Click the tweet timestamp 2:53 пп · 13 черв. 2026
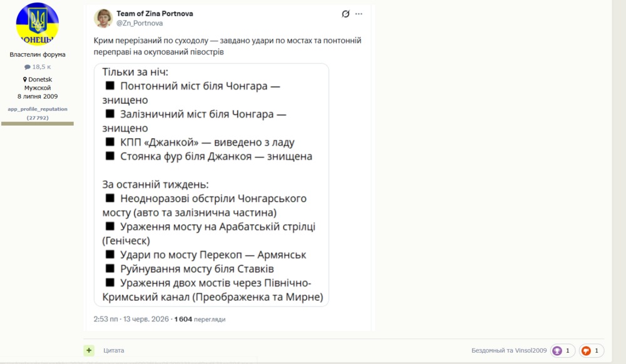This screenshot has height=364, width=626. click(131, 319)
